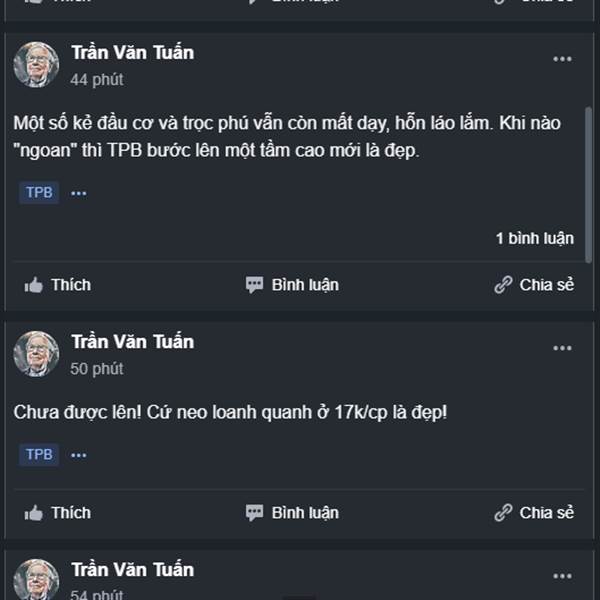Open options menu for the 54-minute post
This screenshot has height=600, width=600.
point(563,576)
